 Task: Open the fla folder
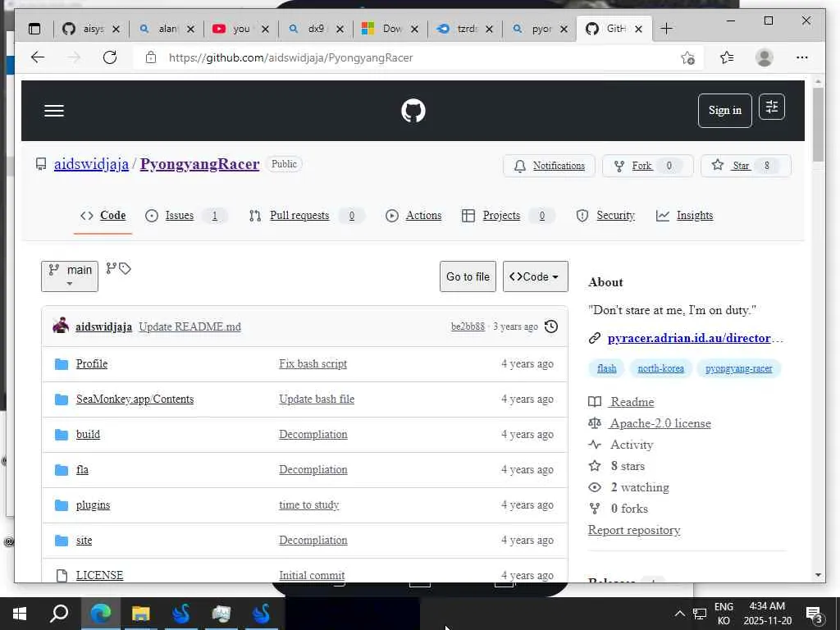coord(82,470)
